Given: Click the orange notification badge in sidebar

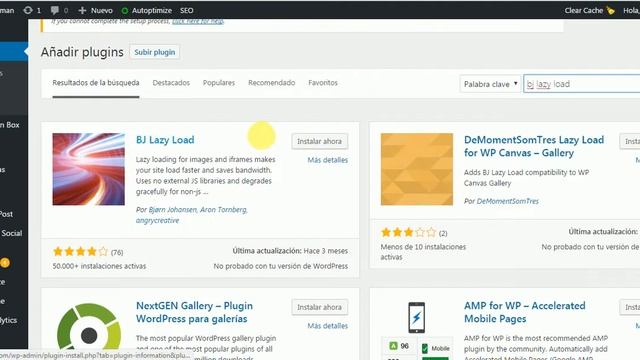Looking at the screenshot, I should pos(5,263).
